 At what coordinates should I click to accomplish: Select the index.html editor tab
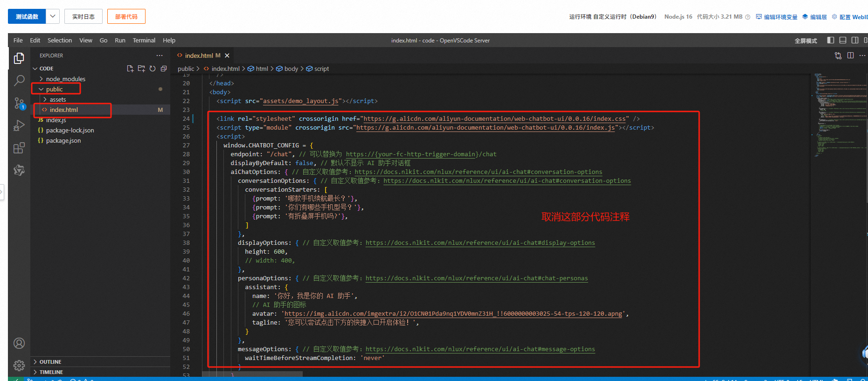(x=203, y=55)
